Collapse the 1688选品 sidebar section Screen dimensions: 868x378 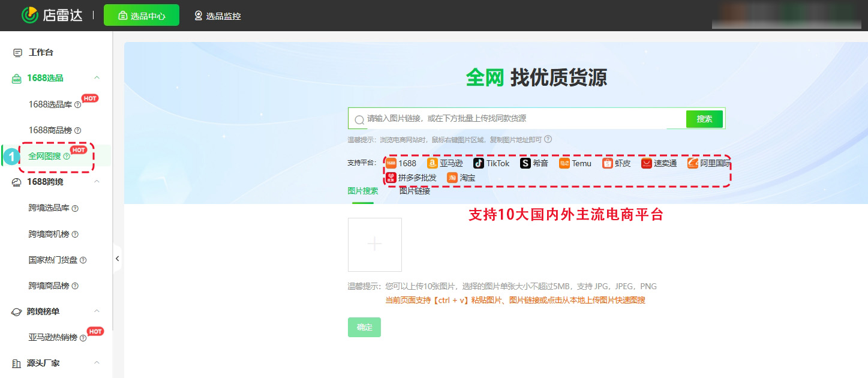(x=97, y=78)
